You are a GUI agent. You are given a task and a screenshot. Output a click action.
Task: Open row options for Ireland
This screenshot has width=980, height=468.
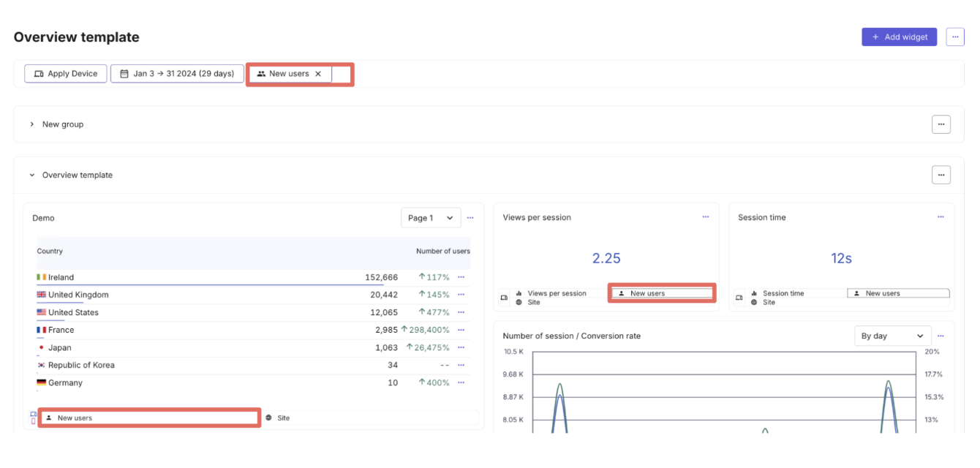pyautogui.click(x=461, y=277)
